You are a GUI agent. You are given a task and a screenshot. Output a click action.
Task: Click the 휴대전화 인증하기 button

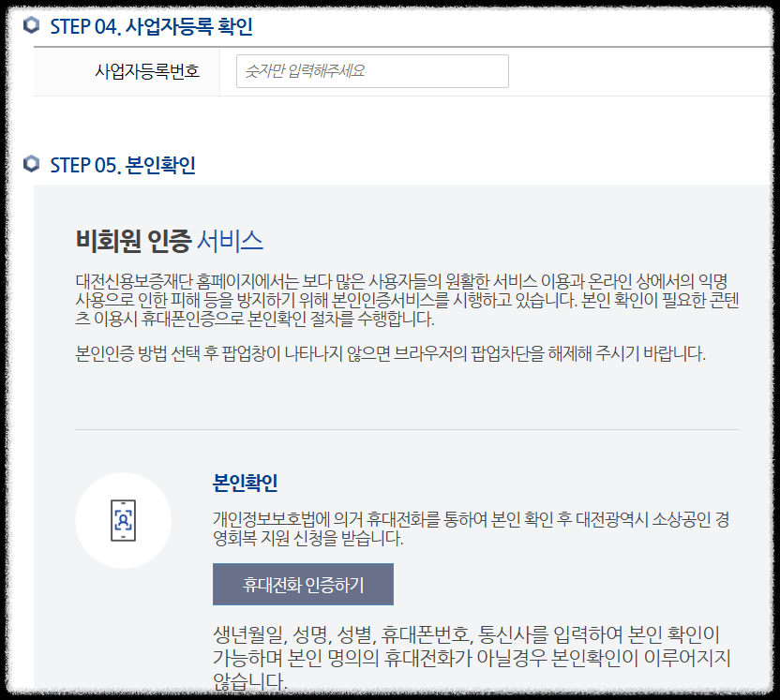tap(303, 584)
